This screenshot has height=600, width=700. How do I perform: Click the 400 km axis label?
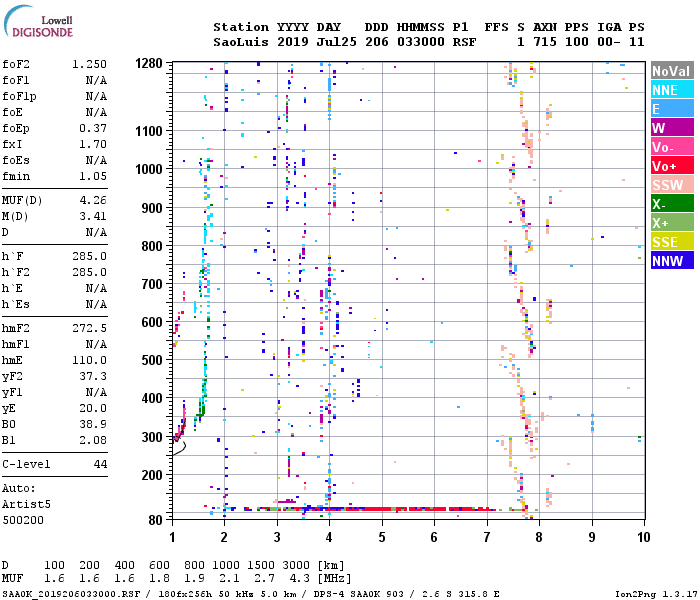pos(152,398)
